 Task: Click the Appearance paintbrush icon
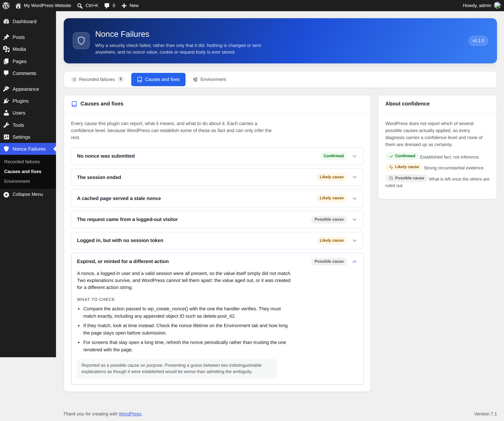pyautogui.click(x=6, y=89)
